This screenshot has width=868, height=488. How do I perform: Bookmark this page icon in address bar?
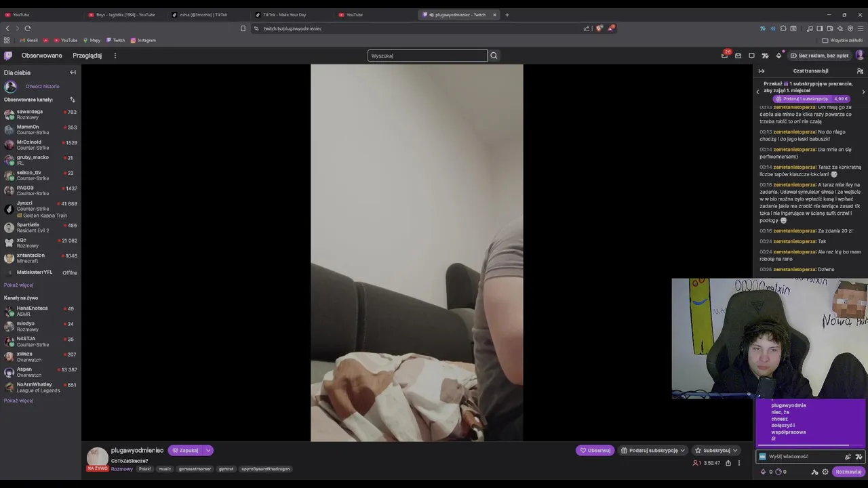[243, 28]
